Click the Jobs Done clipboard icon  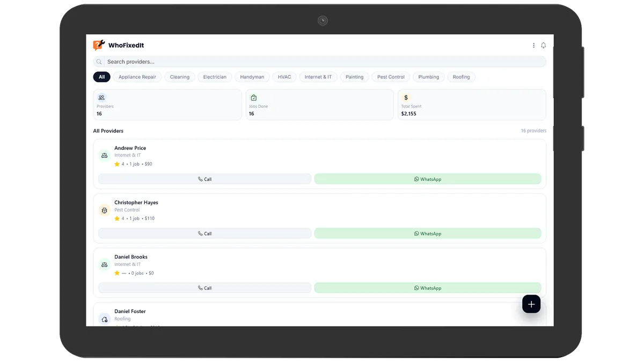pos(254,98)
